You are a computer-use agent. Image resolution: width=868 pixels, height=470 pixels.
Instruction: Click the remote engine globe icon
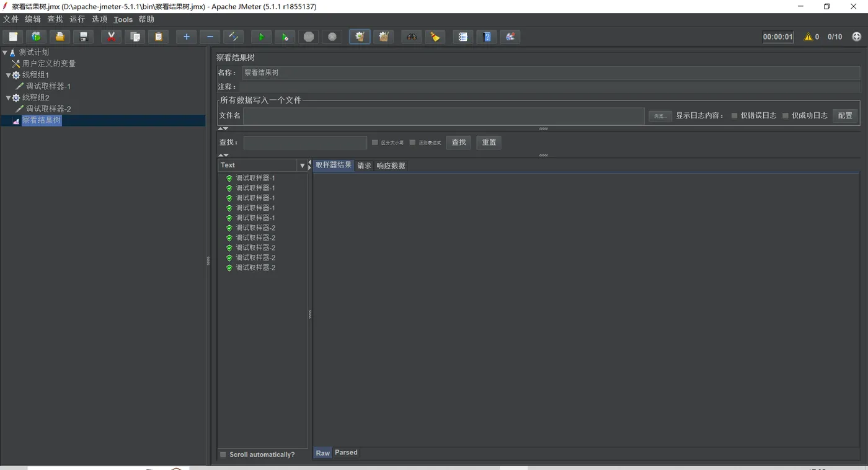(857, 37)
